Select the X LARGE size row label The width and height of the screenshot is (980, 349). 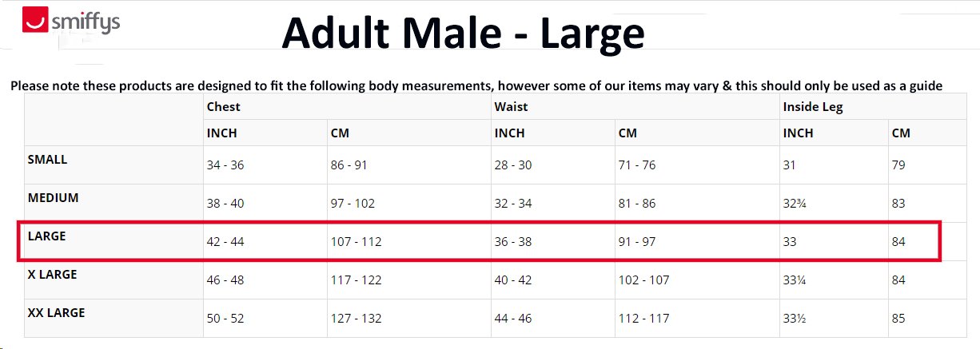pos(54,275)
